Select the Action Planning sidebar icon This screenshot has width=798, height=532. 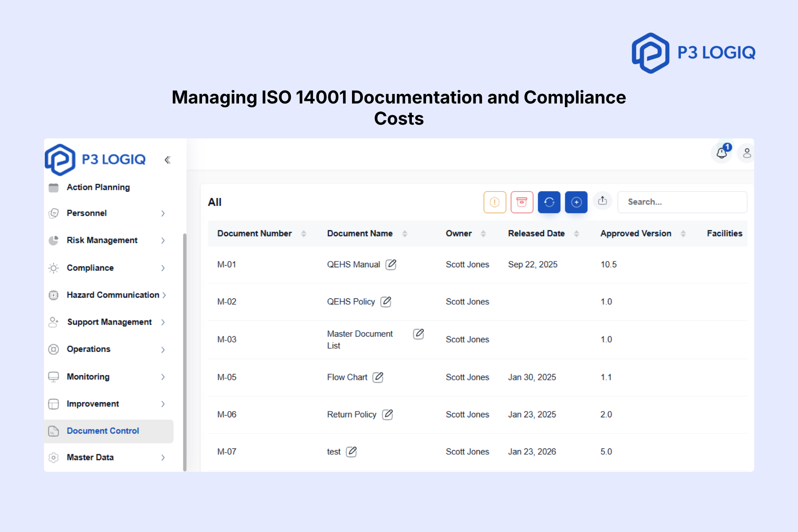point(54,187)
